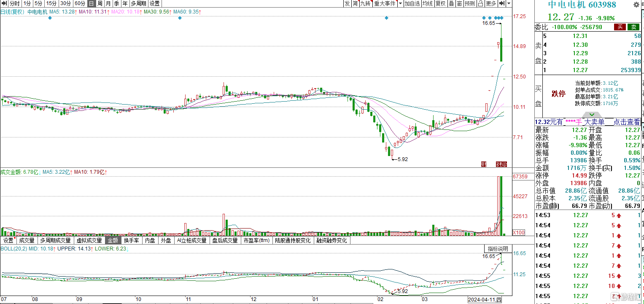Select 金额 indicator tab
Screen dimensions: 644x304
point(113,240)
